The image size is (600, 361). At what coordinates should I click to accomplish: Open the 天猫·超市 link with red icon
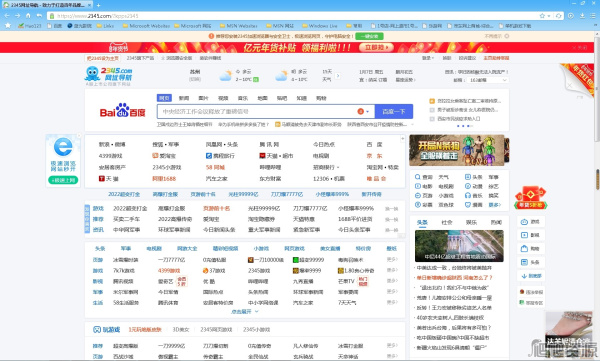coord(276,156)
